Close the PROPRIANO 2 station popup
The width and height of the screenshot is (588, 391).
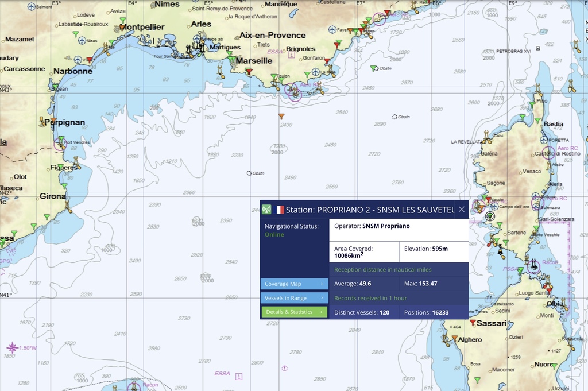coord(462,210)
